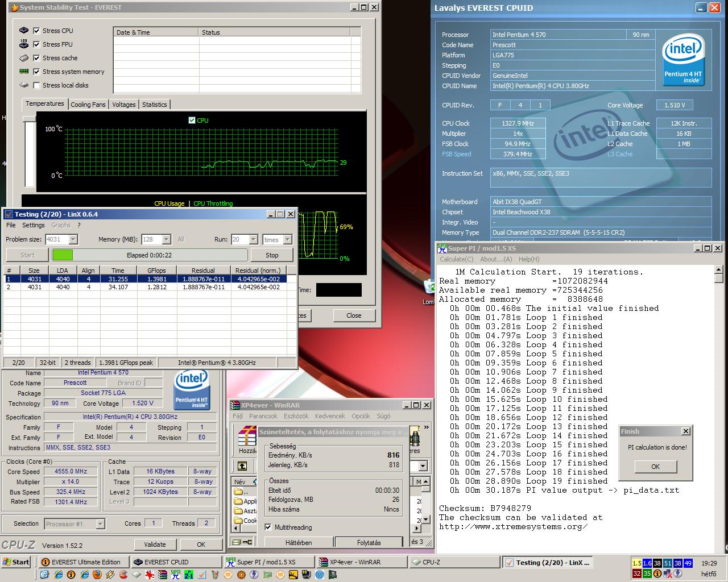Click the orange EVEREST info quick launch icon

(71, 575)
